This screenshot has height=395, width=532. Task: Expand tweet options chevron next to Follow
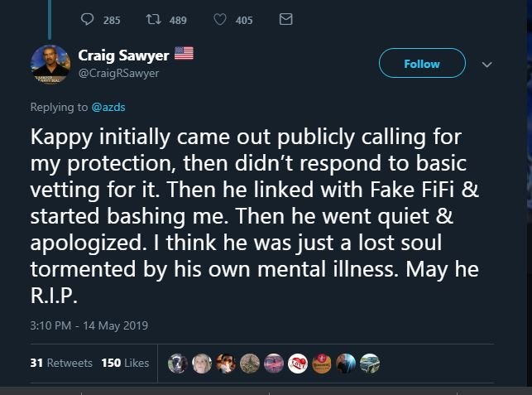click(486, 65)
